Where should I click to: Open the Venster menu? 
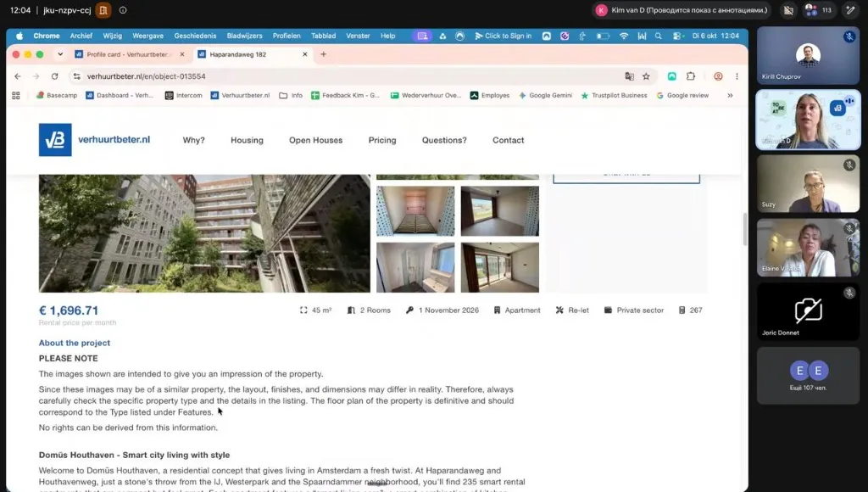358,36
